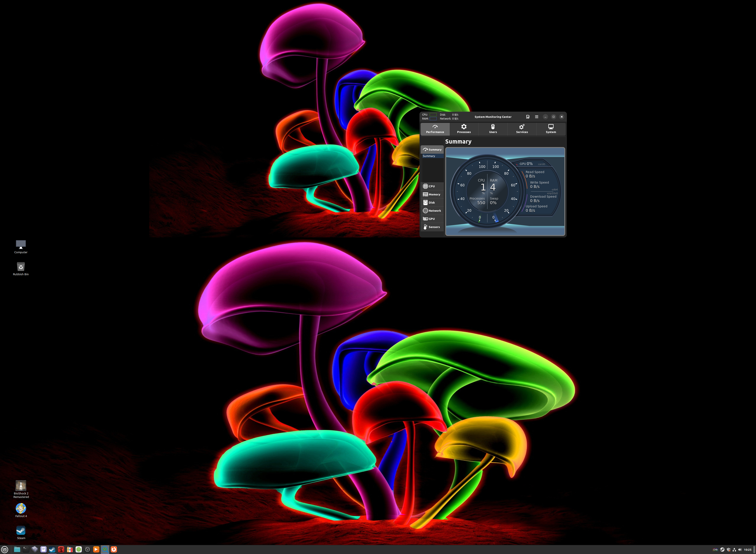Screen dimensions: 756x554
Task: Click the CPU mini graph in header
Action: [x=433, y=115]
